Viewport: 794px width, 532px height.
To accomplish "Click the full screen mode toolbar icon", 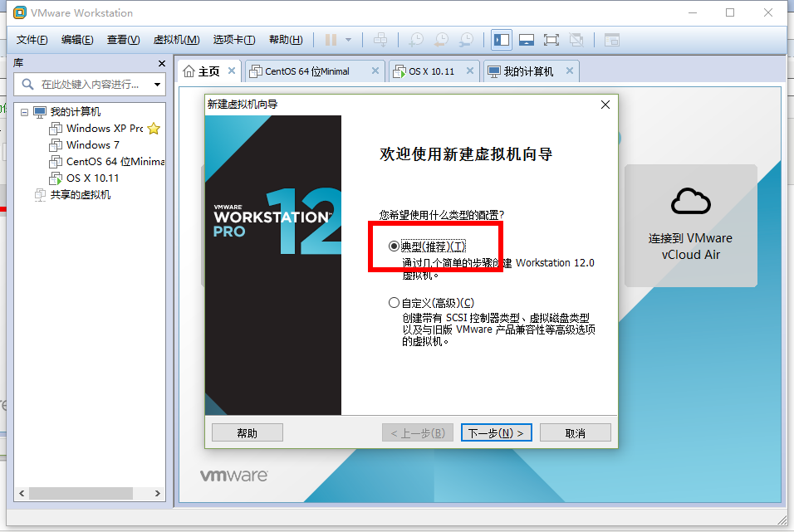I will coord(551,40).
